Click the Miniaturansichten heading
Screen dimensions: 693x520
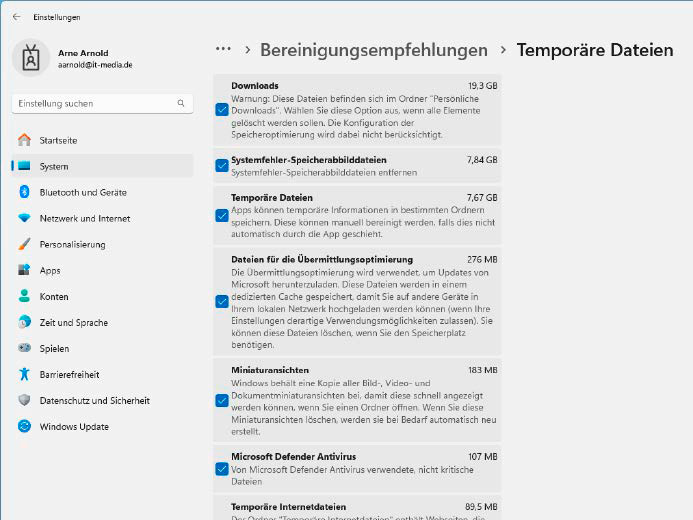270,370
